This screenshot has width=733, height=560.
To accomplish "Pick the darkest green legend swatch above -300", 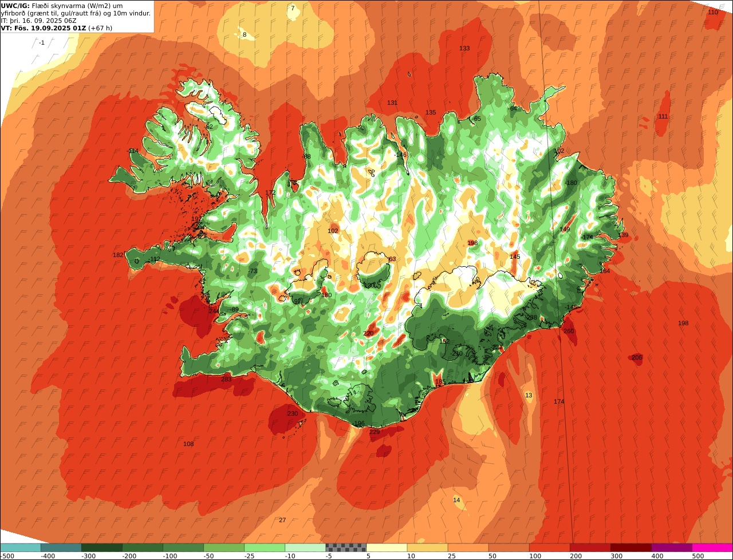I will pyautogui.click(x=102, y=547).
